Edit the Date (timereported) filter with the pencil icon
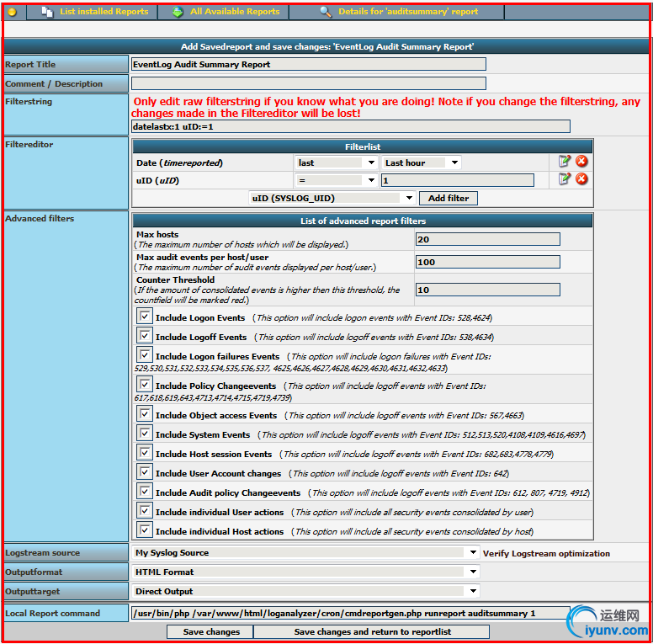The width and height of the screenshot is (653, 644). 565,161
